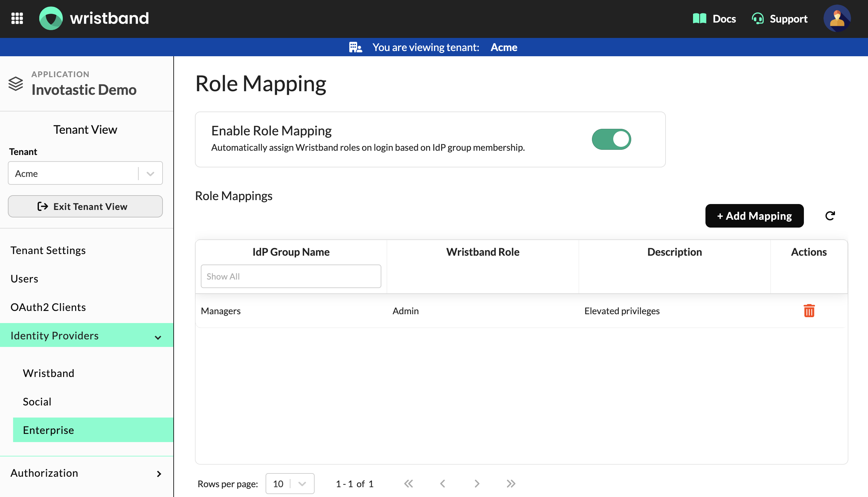Click the Managers group name cell
868x497 pixels.
point(220,311)
